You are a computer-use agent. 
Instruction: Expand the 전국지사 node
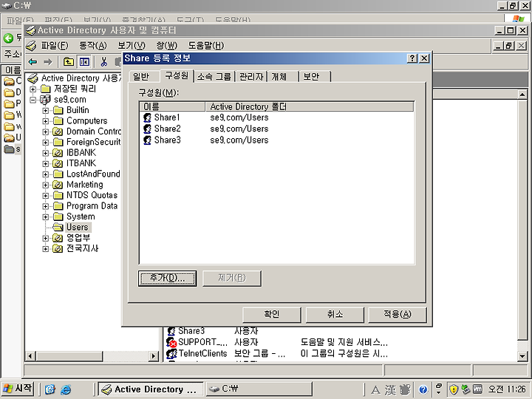coord(46,249)
